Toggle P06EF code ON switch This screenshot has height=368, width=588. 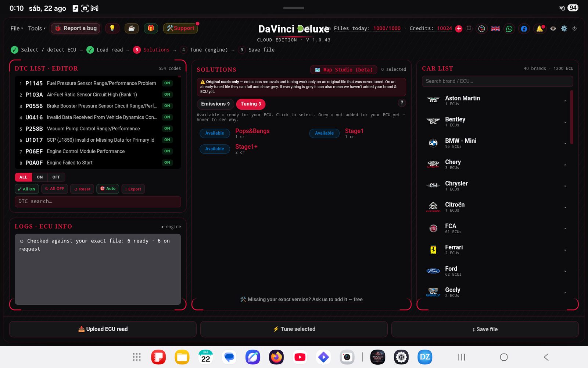tap(167, 151)
